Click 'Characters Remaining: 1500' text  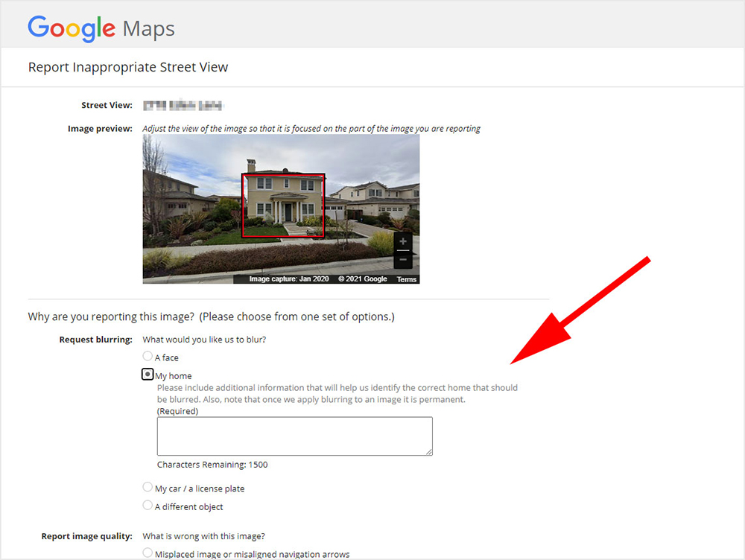click(212, 465)
